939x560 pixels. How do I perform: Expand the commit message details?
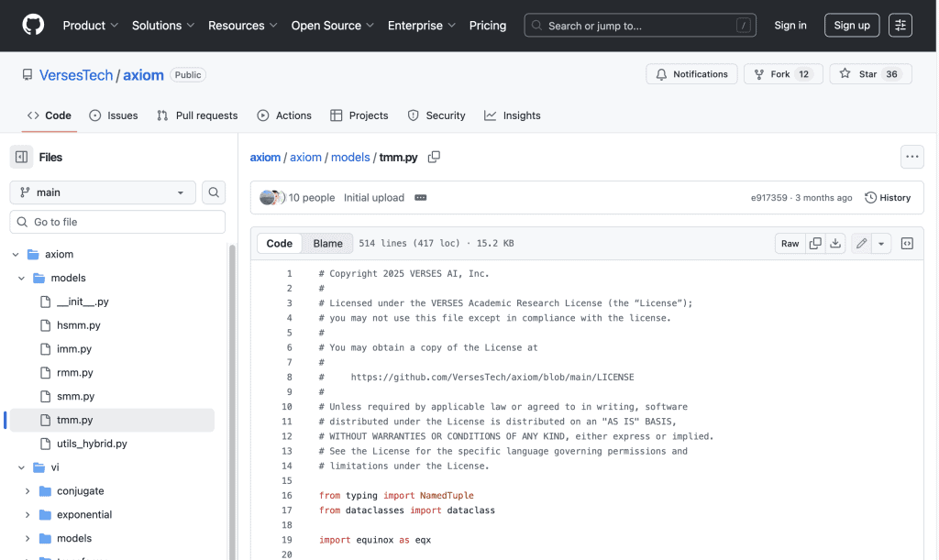(421, 198)
